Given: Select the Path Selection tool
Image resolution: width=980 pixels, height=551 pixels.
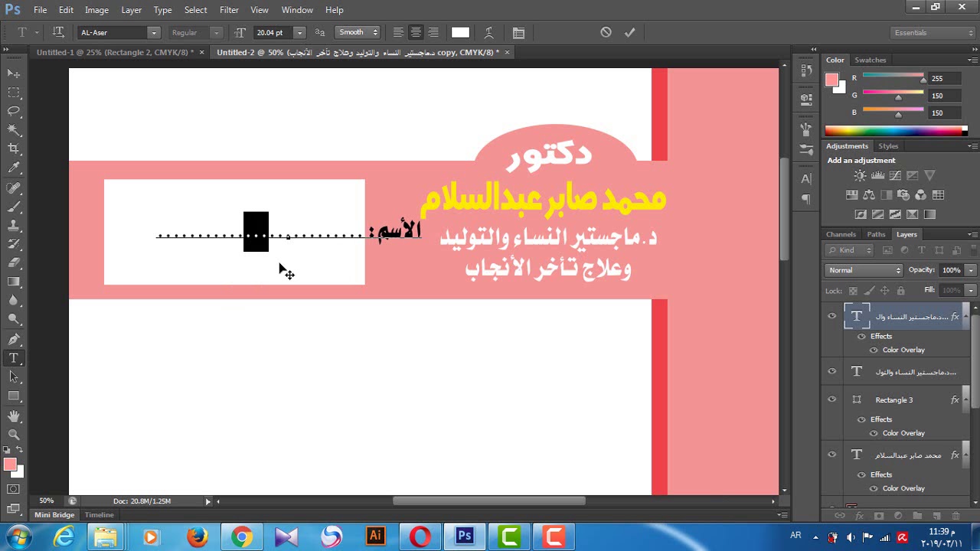Looking at the screenshot, I should tap(14, 377).
